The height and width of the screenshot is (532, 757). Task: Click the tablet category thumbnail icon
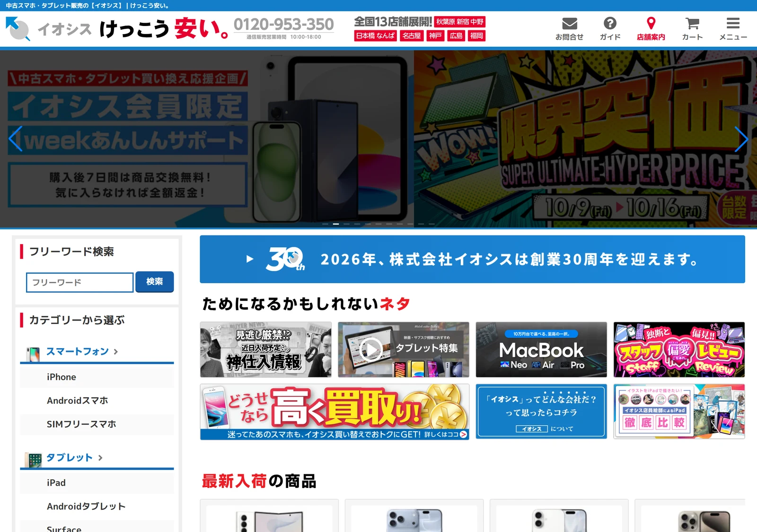pyautogui.click(x=34, y=460)
